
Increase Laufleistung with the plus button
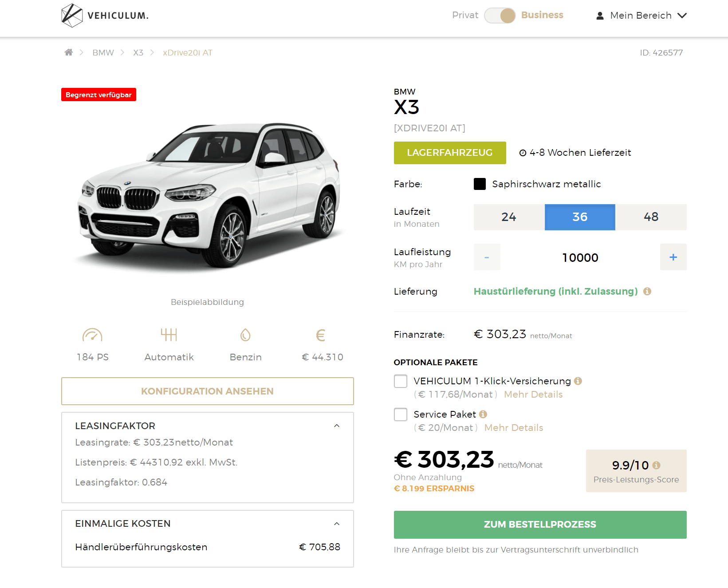[x=673, y=257]
